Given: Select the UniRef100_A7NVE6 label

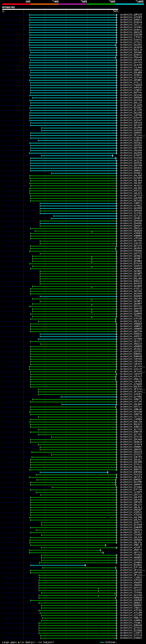Looking at the screenshot, I should [x=131, y=233].
